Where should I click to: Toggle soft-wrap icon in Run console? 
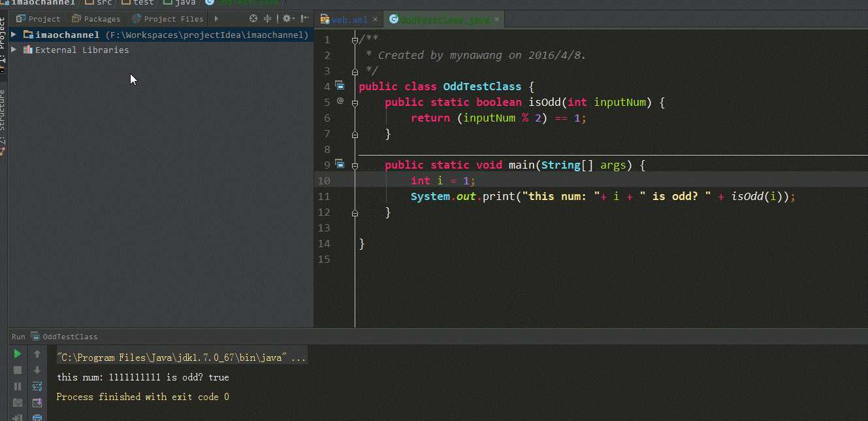pos(37,386)
